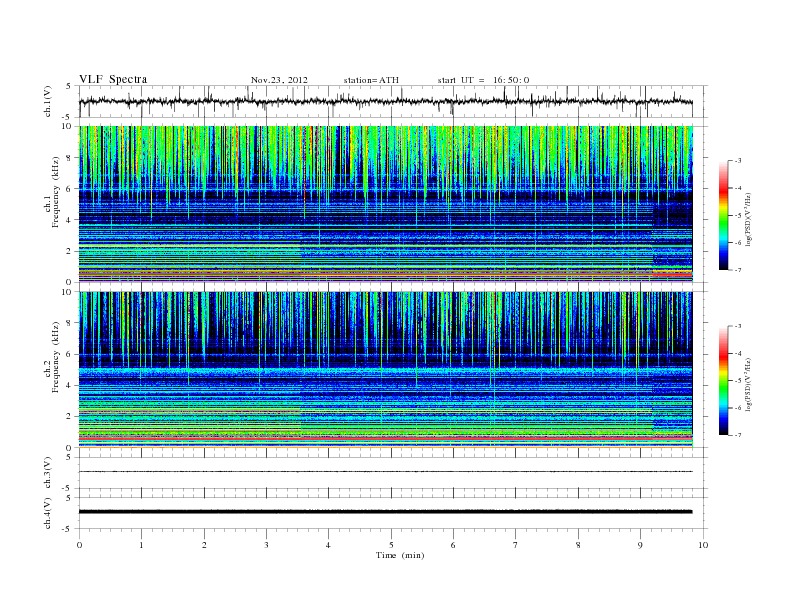Image resolution: width=792 pixels, height=612 pixels.
Task: Click the "-7" label on ch.2 color bar
Action: [738, 435]
